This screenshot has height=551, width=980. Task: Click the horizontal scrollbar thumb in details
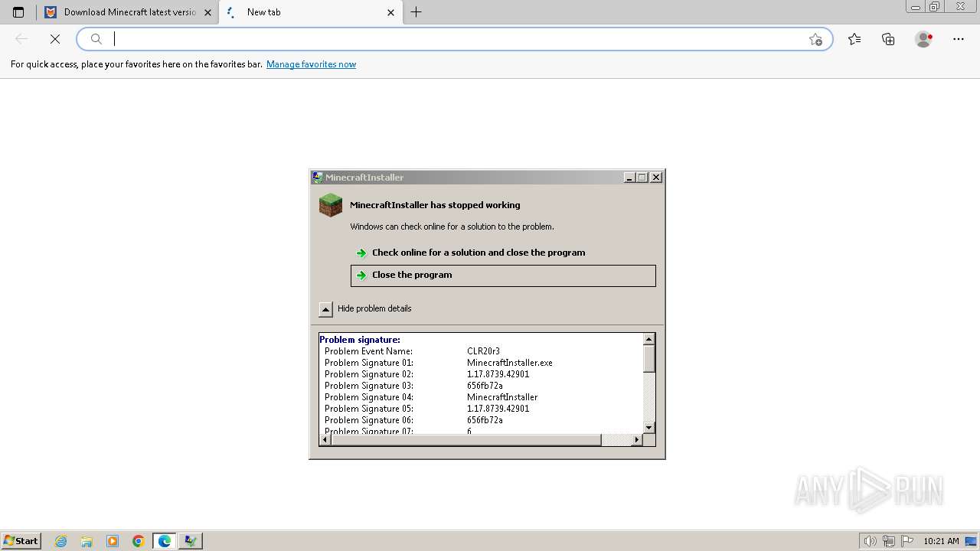[x=466, y=440]
